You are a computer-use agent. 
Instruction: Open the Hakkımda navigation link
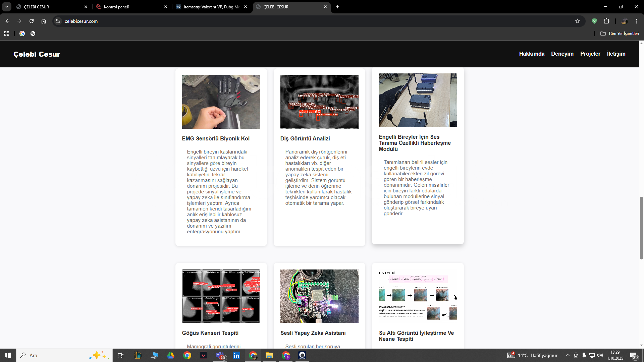[x=532, y=54]
